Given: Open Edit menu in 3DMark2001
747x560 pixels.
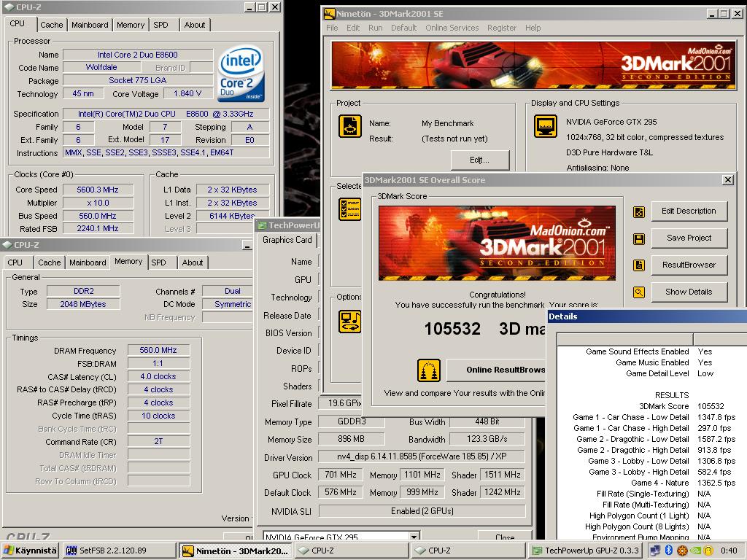Looking at the screenshot, I should 353,28.
